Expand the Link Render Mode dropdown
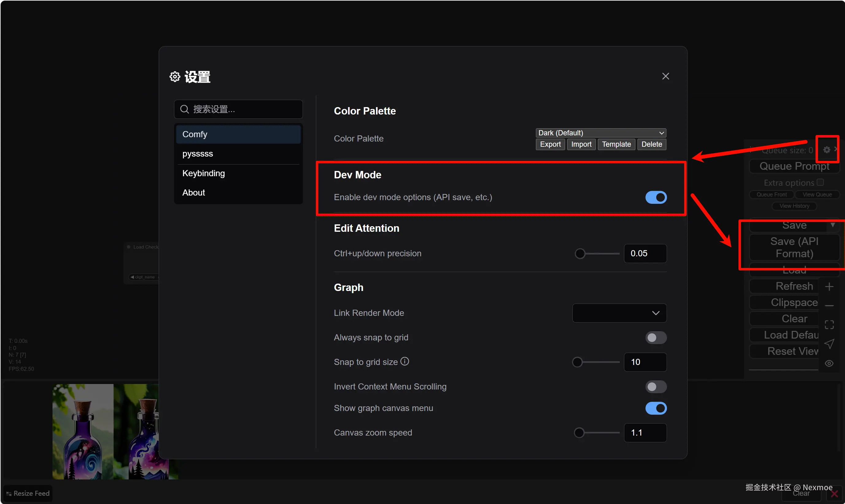 point(619,313)
